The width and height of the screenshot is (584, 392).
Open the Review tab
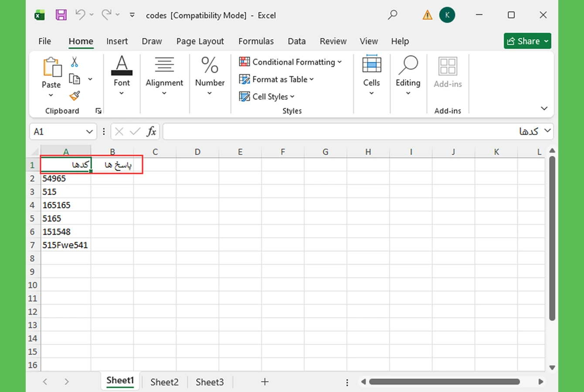tap(333, 41)
